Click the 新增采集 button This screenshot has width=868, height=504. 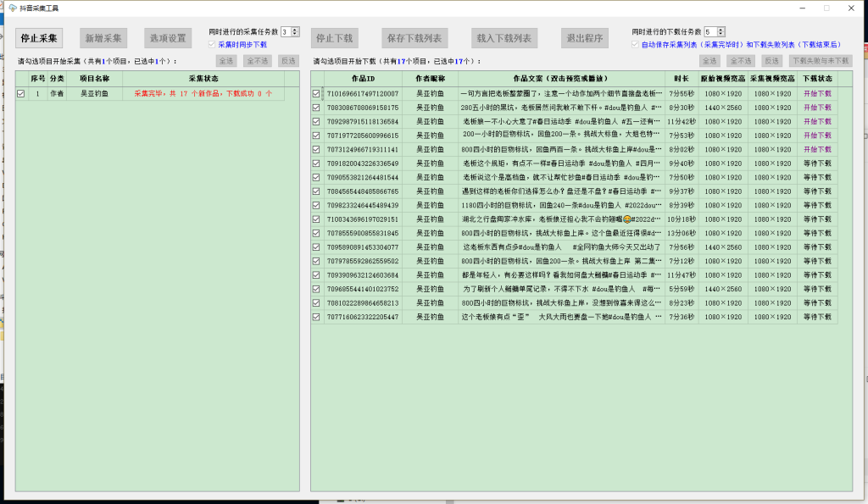click(103, 38)
